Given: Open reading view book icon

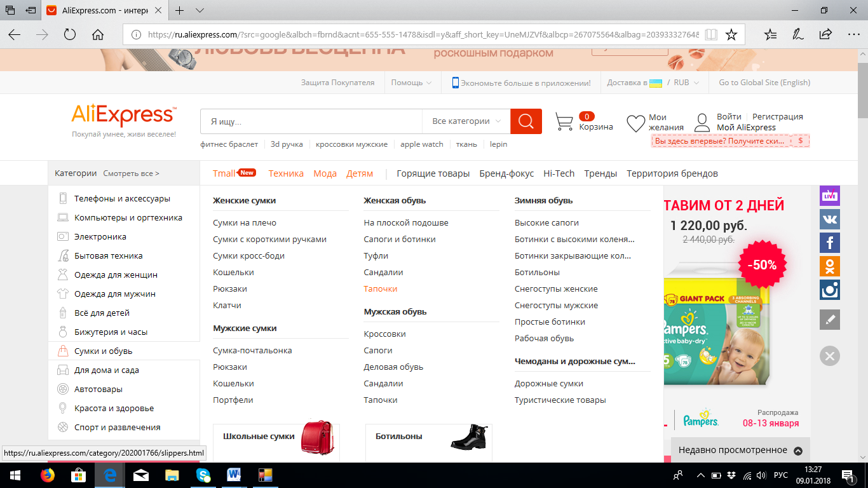Looking at the screenshot, I should pos(711,34).
